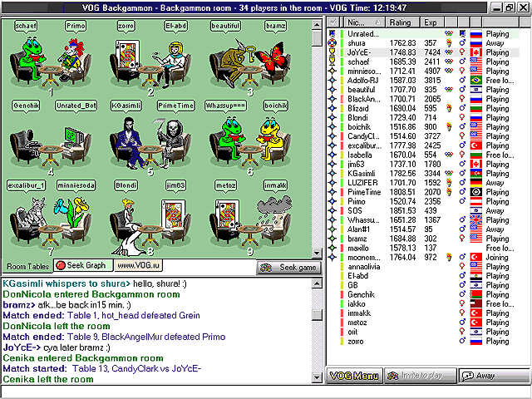Toggle the checkmark column header in player list
The width and height of the screenshot is (532, 399).
coord(333,22)
